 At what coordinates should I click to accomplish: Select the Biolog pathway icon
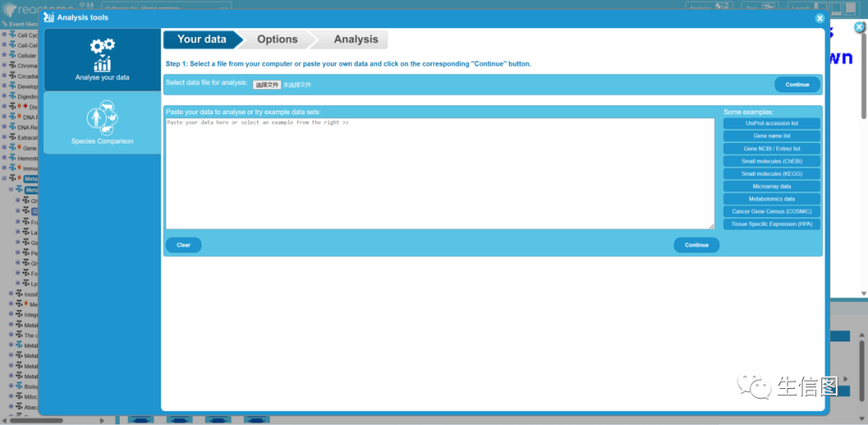click(x=18, y=386)
